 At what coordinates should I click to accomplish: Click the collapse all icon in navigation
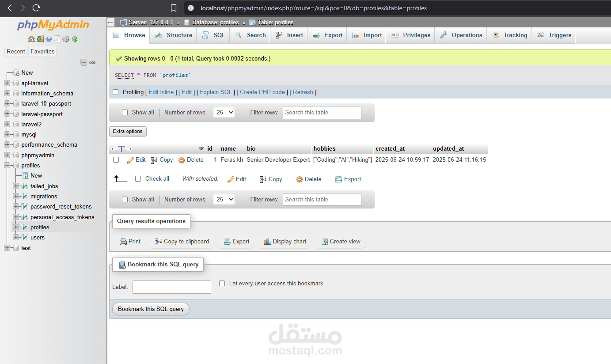(83, 62)
